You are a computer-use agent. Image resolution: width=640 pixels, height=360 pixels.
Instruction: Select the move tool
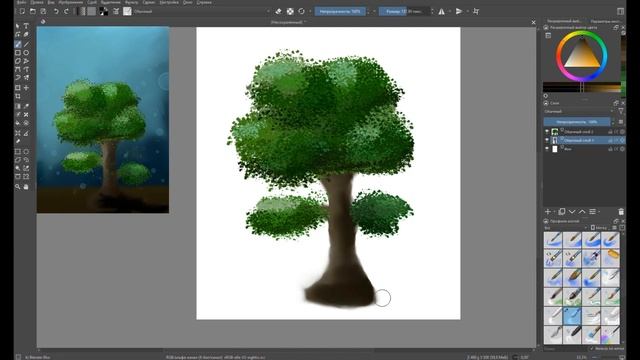tap(26, 88)
